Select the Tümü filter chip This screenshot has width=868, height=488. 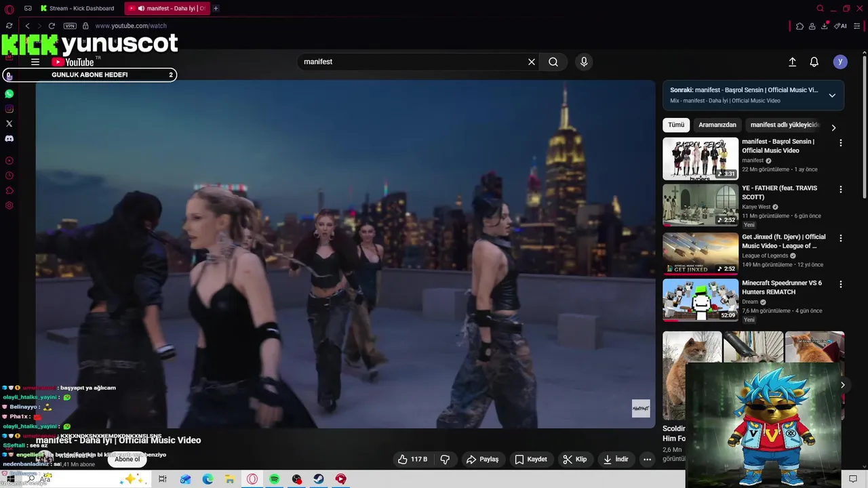click(676, 125)
